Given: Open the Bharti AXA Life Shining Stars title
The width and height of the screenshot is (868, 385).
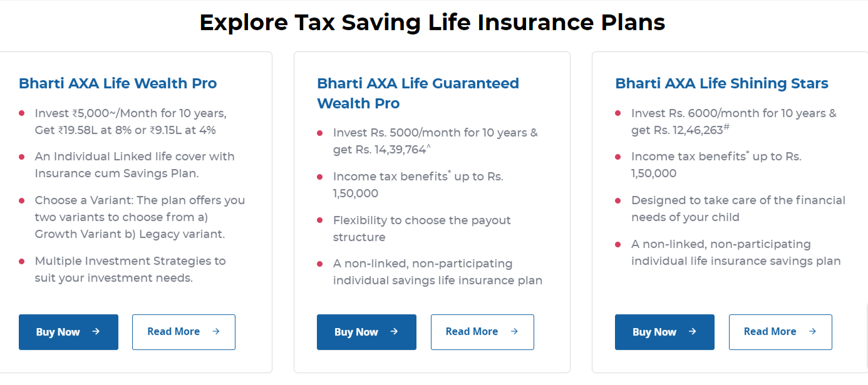Looking at the screenshot, I should (721, 83).
